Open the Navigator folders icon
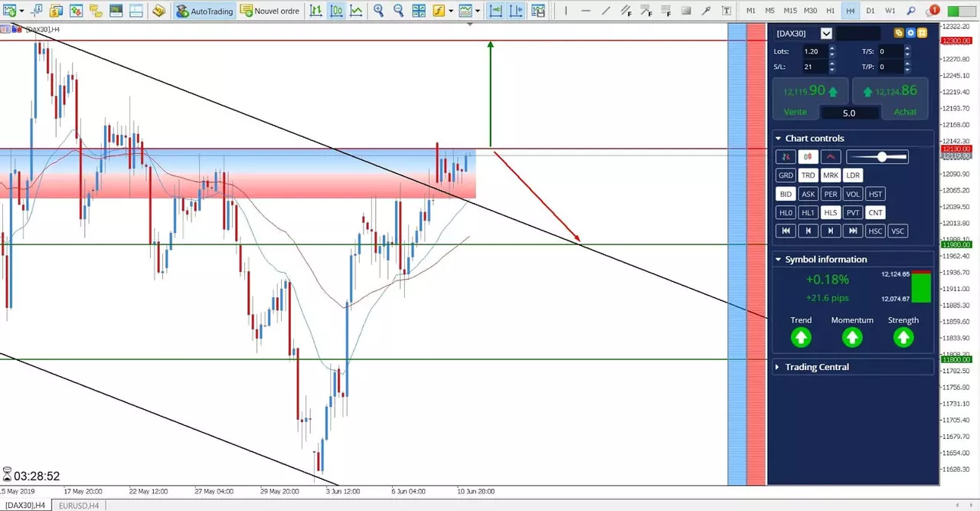Screen dimensions: 980x511 [x=96, y=11]
